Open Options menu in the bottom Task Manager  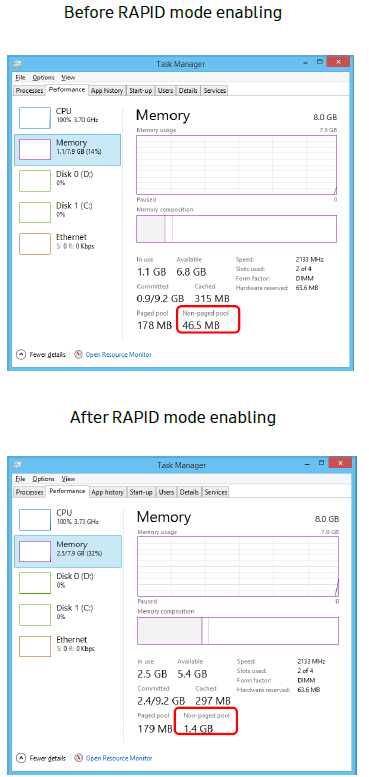tap(44, 479)
